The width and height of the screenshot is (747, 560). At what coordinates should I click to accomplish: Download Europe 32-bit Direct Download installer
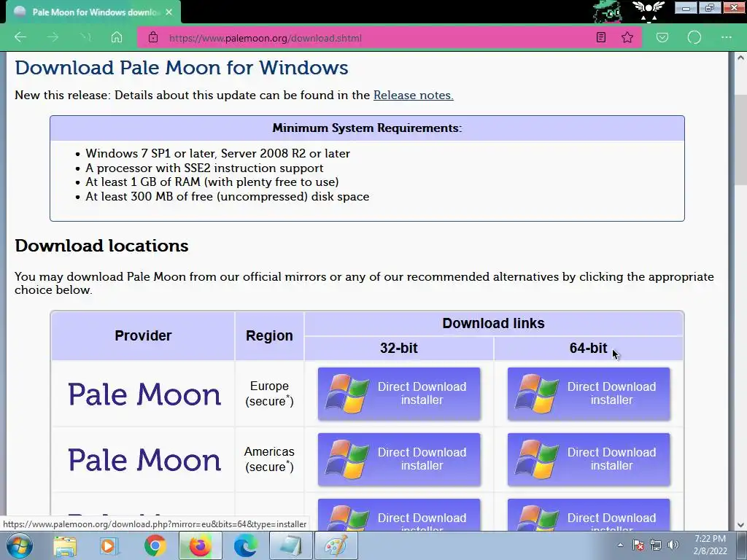pyautogui.click(x=399, y=394)
